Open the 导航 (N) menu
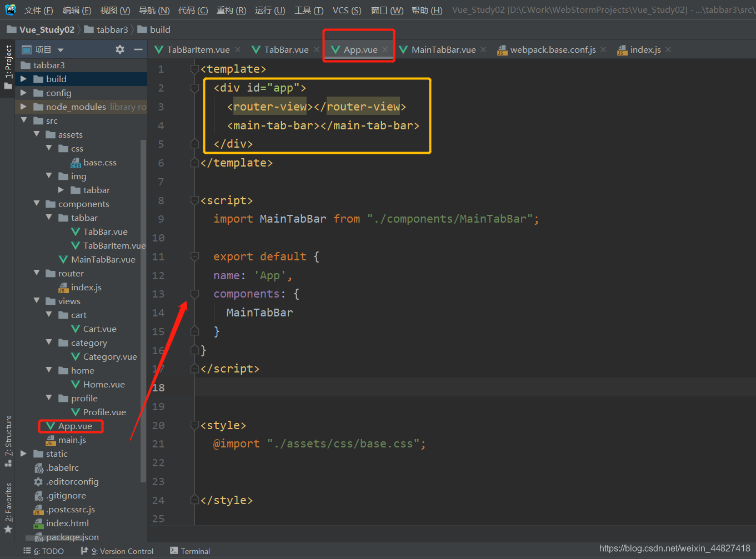This screenshot has height=559, width=756. [154, 10]
